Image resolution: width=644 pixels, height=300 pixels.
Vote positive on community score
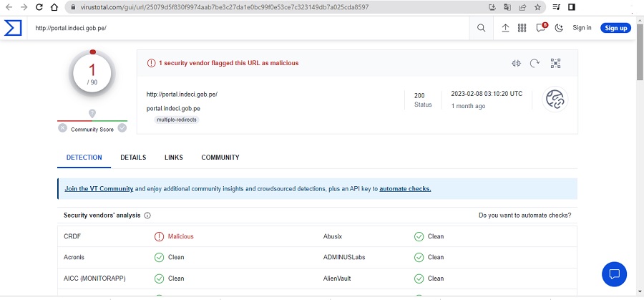(x=122, y=128)
